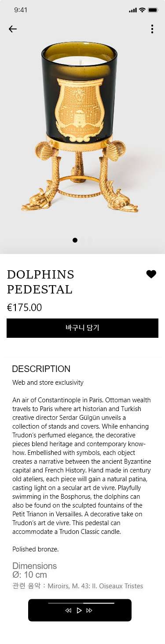Go back using the left arrow
The height and width of the screenshot is (644, 165).
(x=12, y=29)
